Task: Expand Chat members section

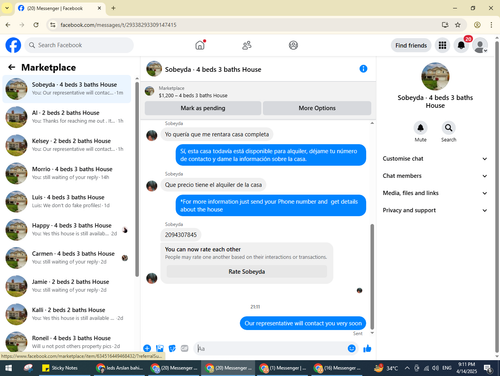Action: tap(435, 176)
